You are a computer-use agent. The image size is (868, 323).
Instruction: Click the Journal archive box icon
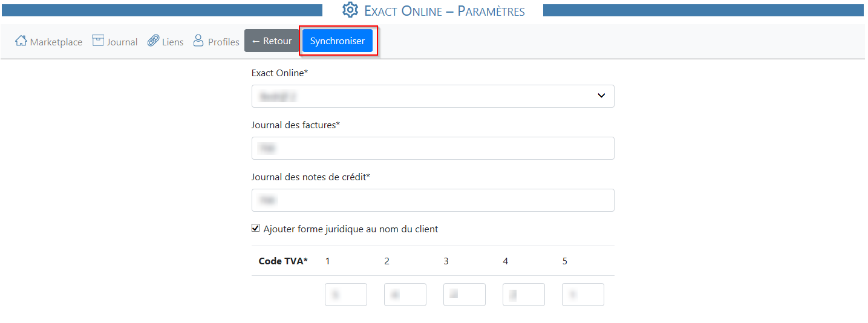click(98, 41)
